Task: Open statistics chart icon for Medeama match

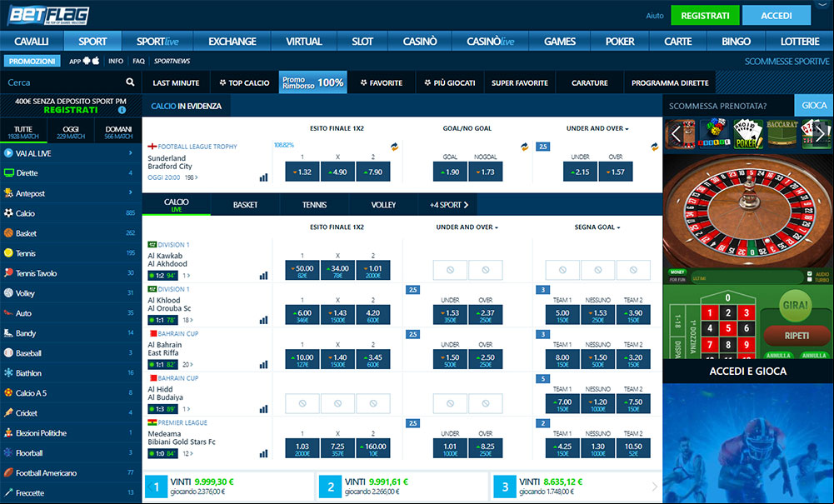Action: coord(263,453)
